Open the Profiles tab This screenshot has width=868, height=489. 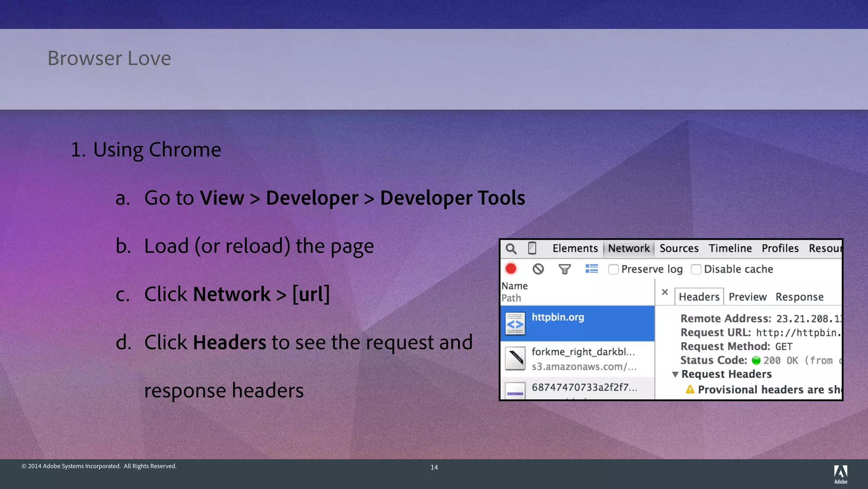coord(780,248)
